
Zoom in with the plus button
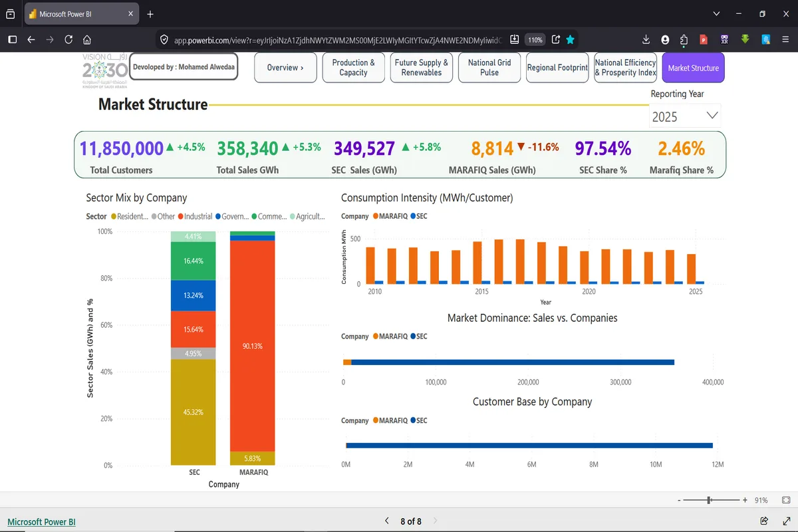(745, 500)
